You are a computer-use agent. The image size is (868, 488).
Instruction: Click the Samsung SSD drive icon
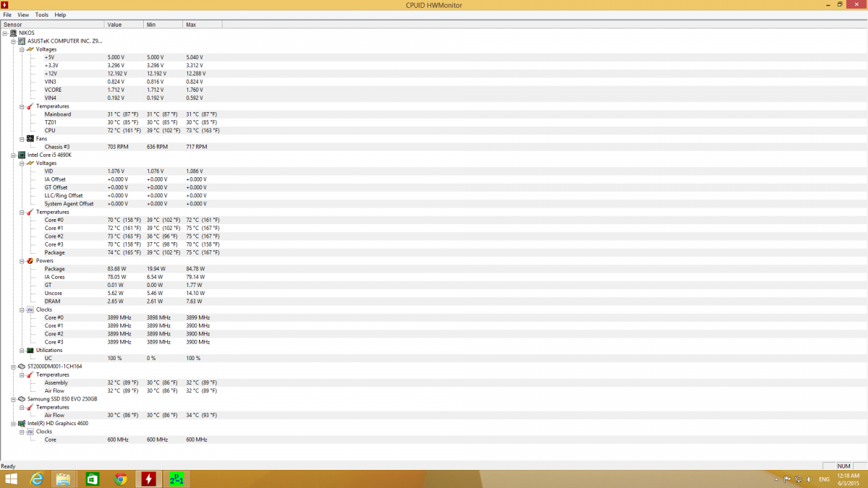22,399
